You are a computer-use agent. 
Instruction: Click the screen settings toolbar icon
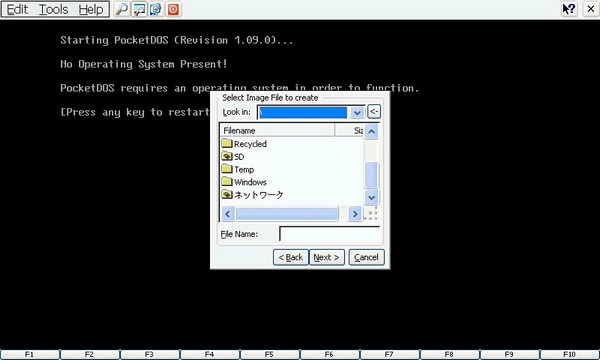tap(139, 9)
